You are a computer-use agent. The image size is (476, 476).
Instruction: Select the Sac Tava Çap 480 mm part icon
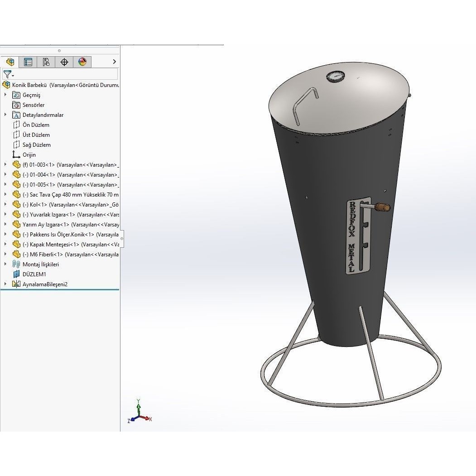click(x=16, y=195)
